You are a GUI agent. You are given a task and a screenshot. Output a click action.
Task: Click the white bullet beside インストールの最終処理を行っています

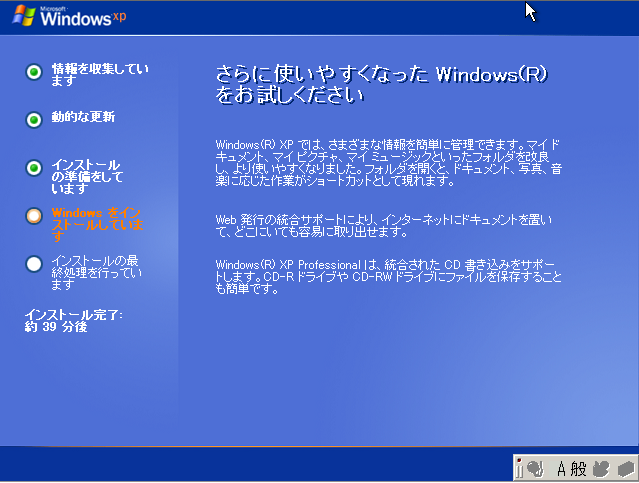coord(34,264)
